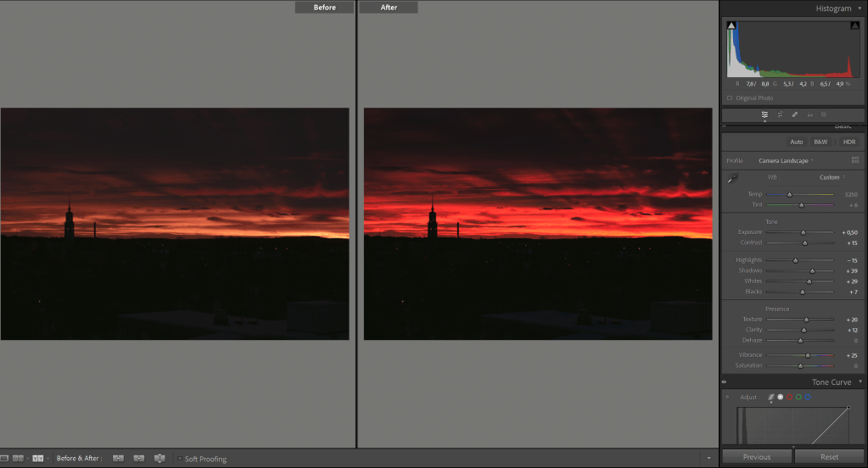Pick the White Balance eyedropper tool
Screen dimensions: 868x468
tap(731, 178)
